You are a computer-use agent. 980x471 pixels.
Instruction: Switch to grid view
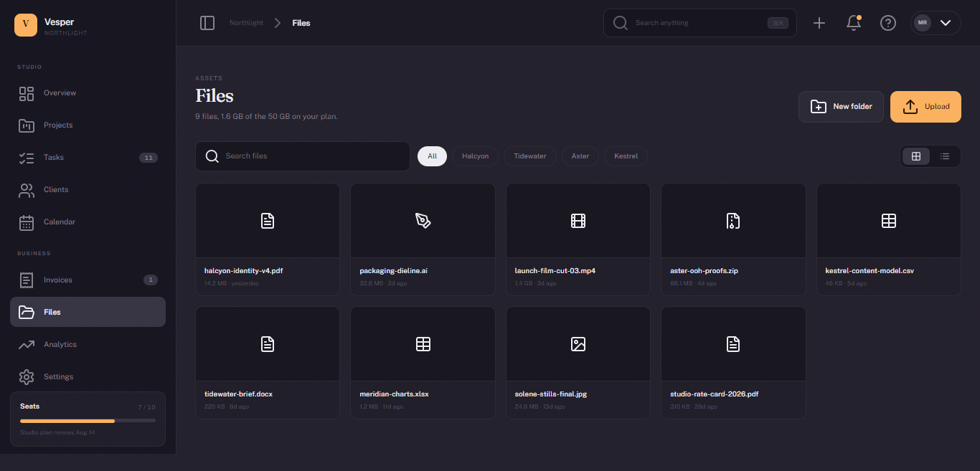pos(916,156)
